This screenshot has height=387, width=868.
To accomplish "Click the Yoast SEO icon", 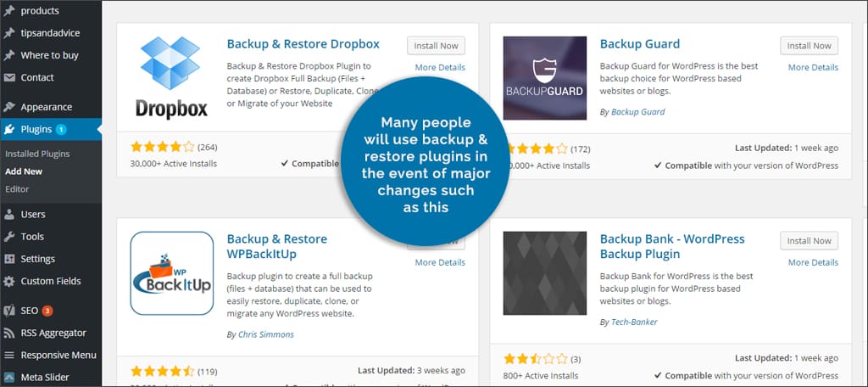I will 9,311.
